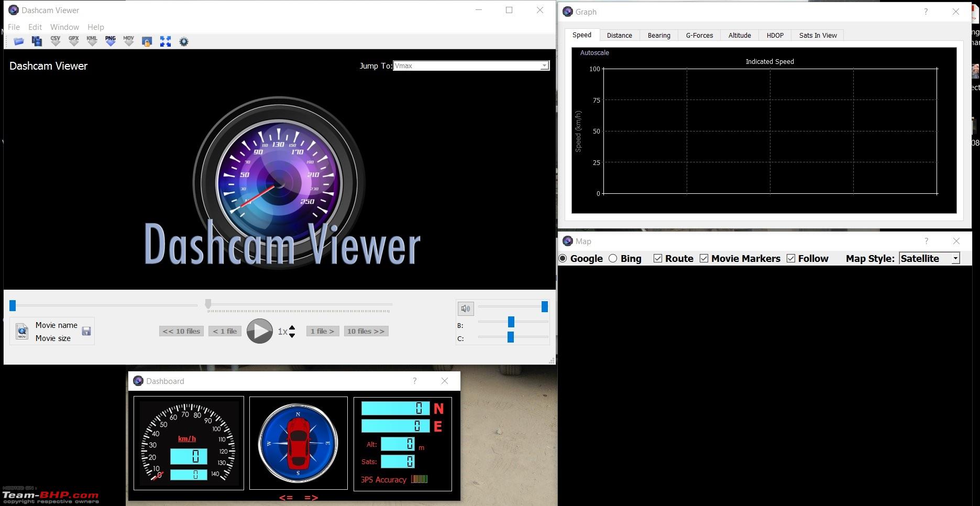Image resolution: width=980 pixels, height=506 pixels.
Task: Export clip using the MOV icon
Action: click(x=129, y=41)
